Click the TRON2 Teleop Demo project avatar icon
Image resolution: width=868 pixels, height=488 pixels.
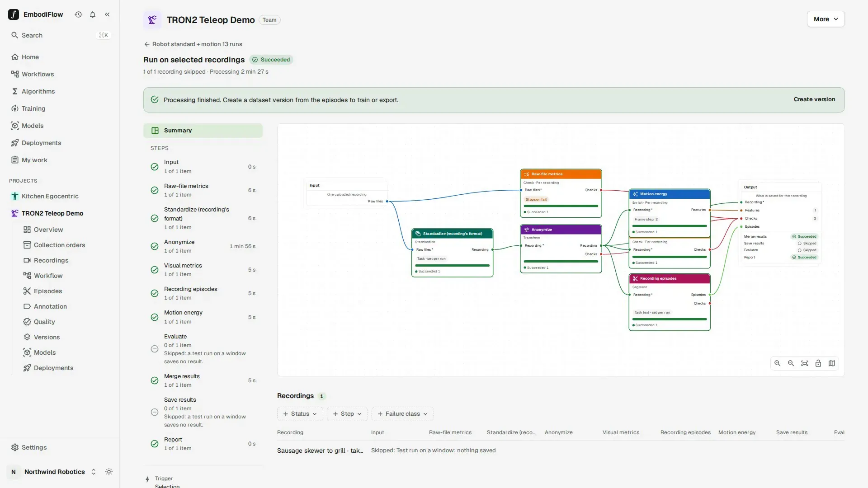tap(152, 20)
